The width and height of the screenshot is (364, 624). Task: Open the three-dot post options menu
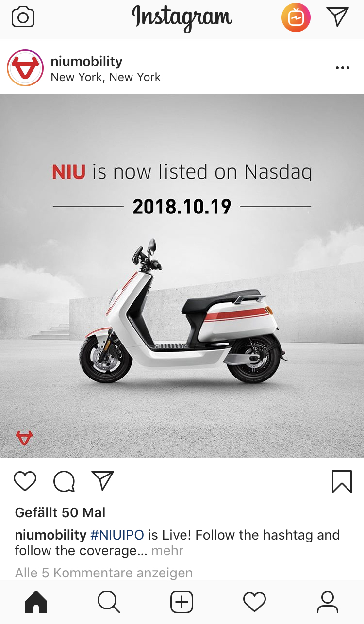[343, 68]
